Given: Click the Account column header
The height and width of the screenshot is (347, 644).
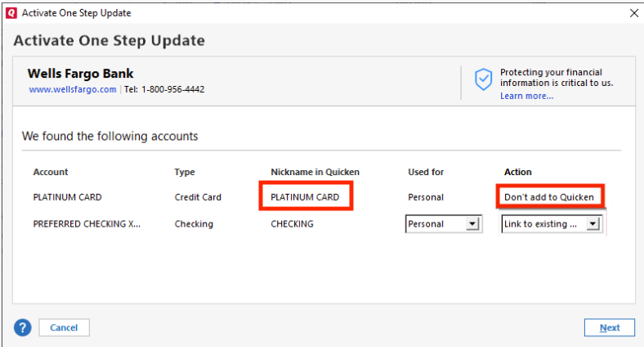Looking at the screenshot, I should [x=51, y=172].
